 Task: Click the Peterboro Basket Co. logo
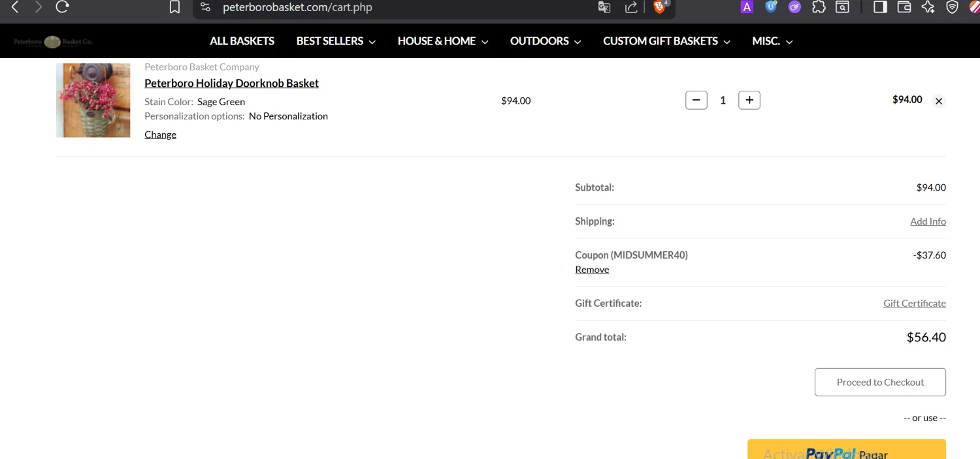pos(53,42)
